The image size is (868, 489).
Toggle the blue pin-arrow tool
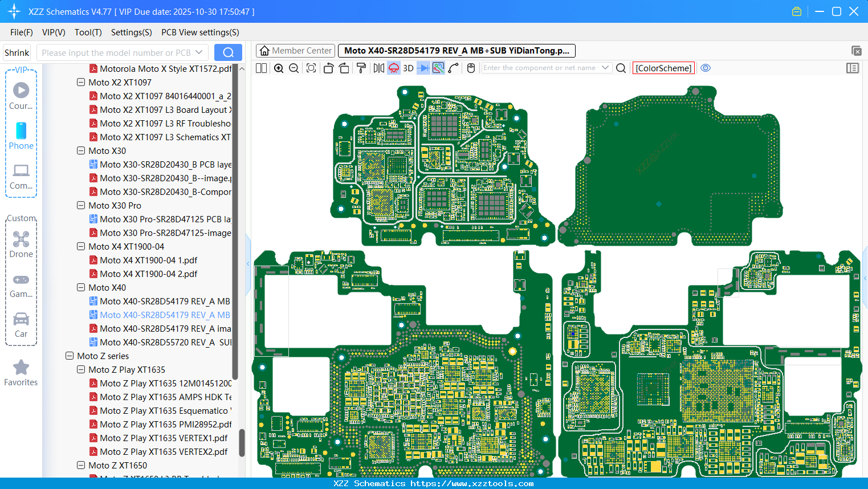[x=423, y=68]
